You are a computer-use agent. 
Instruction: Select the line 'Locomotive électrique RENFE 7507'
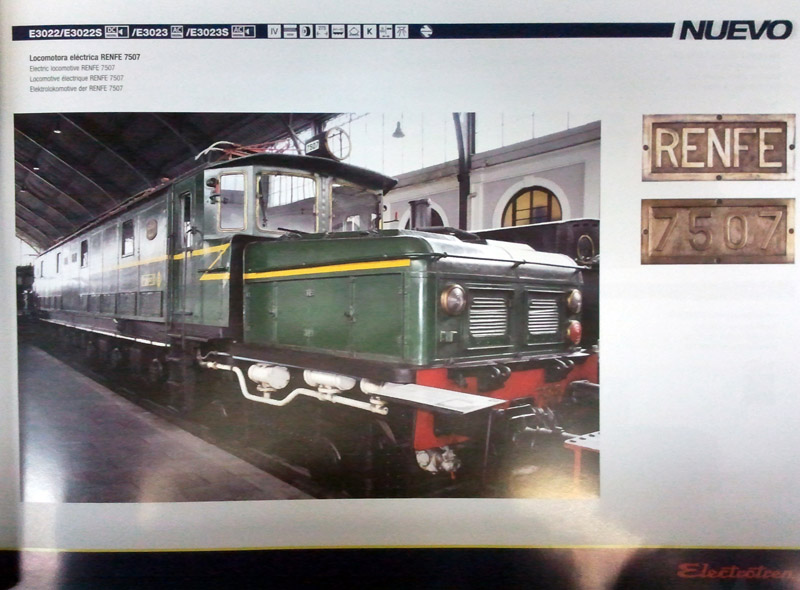click(77, 78)
